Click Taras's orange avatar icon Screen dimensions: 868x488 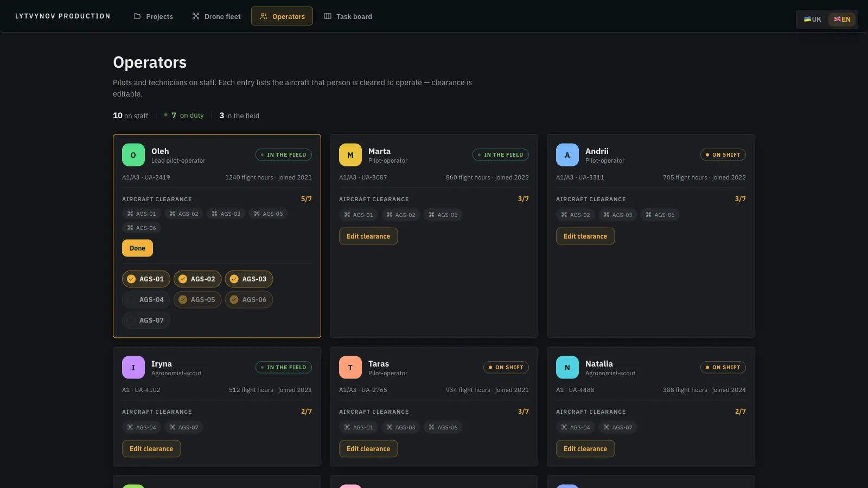coord(350,368)
